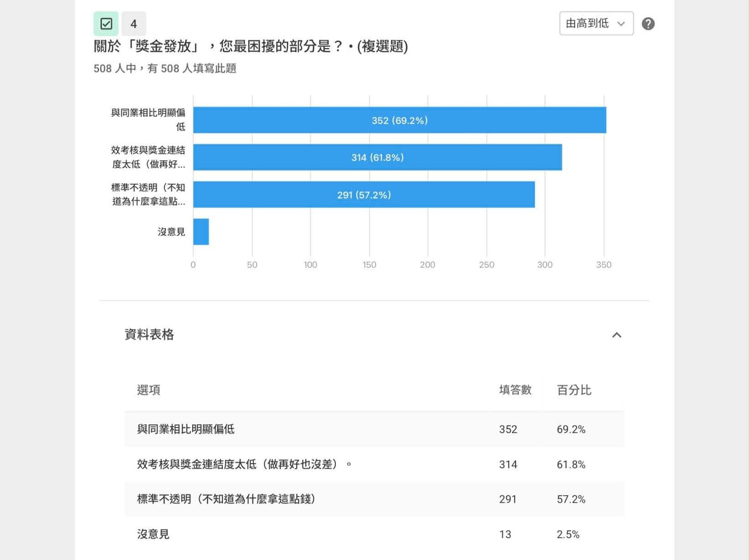Click the 291 (57.2%) bar
Viewport: 749px width, 560px height.
point(364,195)
